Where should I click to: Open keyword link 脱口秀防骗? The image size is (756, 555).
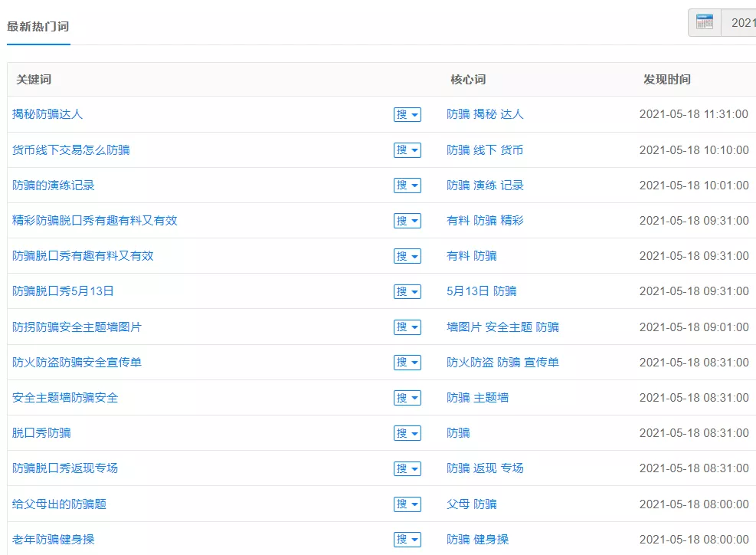pos(41,433)
